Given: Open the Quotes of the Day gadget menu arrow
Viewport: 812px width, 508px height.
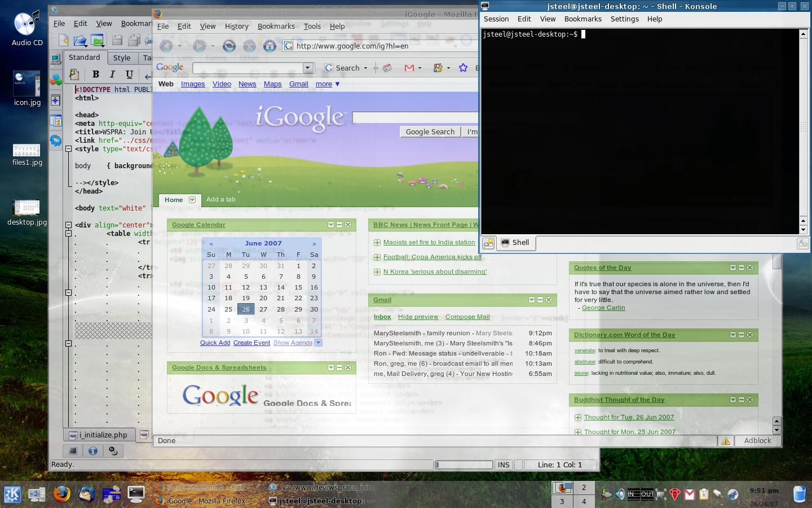Looking at the screenshot, I should (733, 268).
